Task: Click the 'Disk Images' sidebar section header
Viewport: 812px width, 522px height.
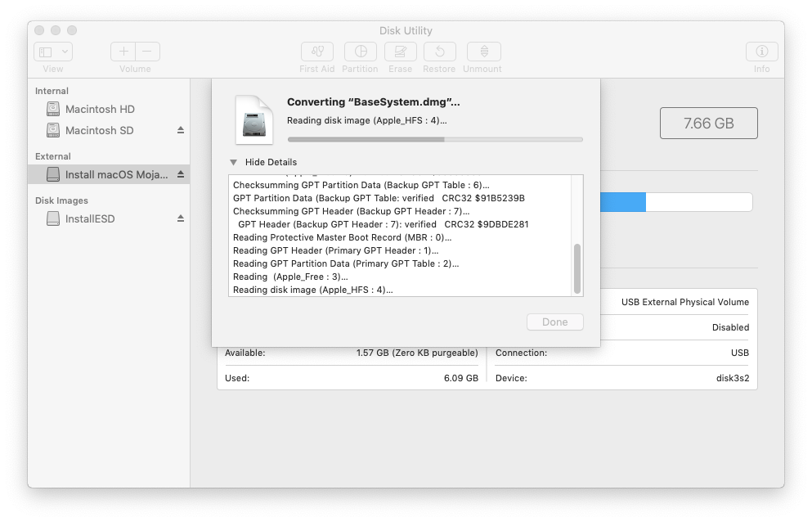Action: pos(61,200)
